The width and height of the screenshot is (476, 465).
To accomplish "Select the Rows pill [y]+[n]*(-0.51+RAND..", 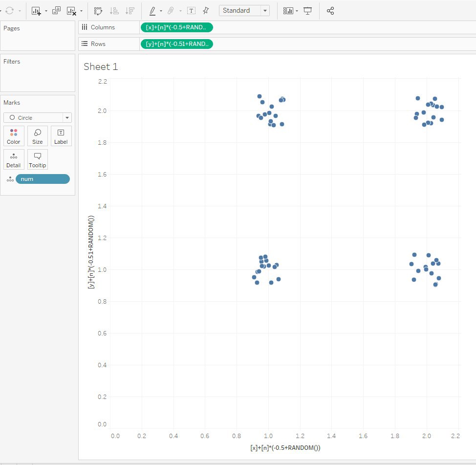I will (x=177, y=44).
